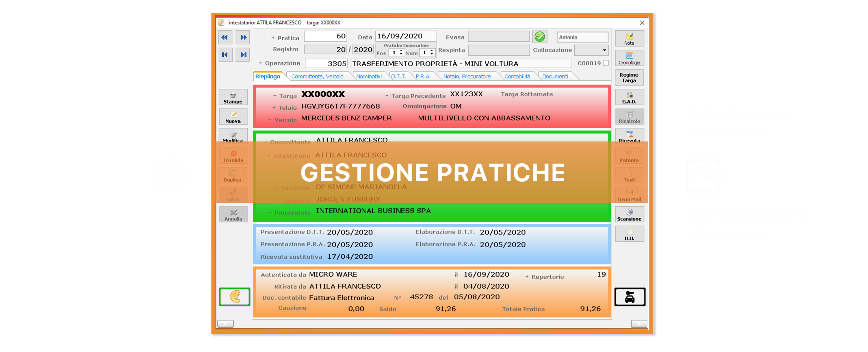
Task: Select Targa Precedente XX123XX
Action: pos(466,94)
